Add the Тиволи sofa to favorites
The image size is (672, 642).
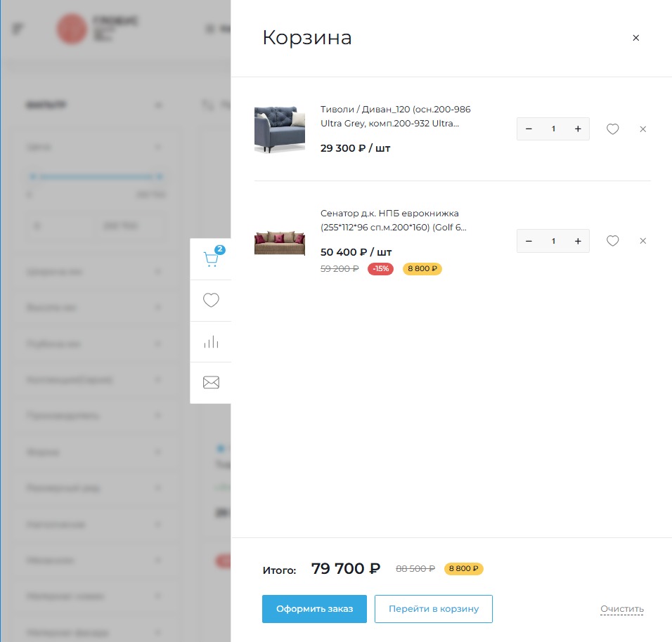click(x=612, y=129)
